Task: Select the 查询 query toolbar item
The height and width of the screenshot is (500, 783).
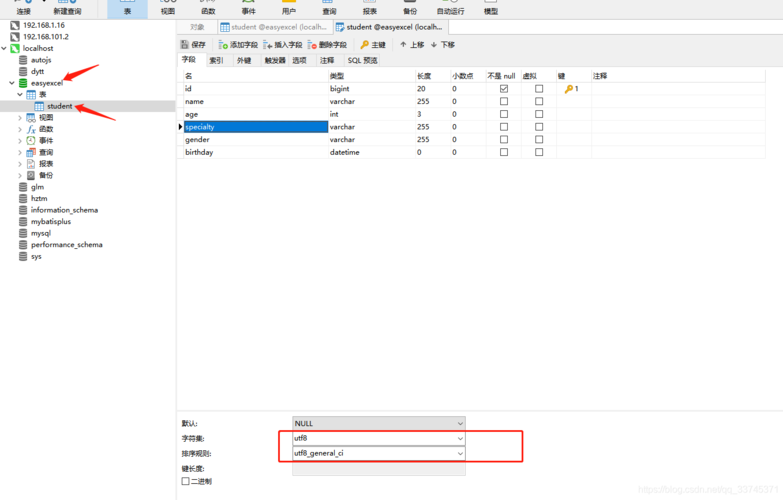Action: coord(329,7)
